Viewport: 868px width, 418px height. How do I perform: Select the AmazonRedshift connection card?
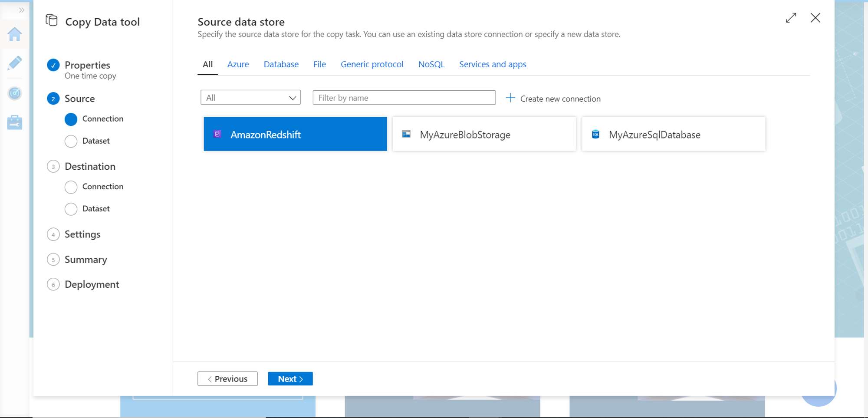[x=295, y=134]
